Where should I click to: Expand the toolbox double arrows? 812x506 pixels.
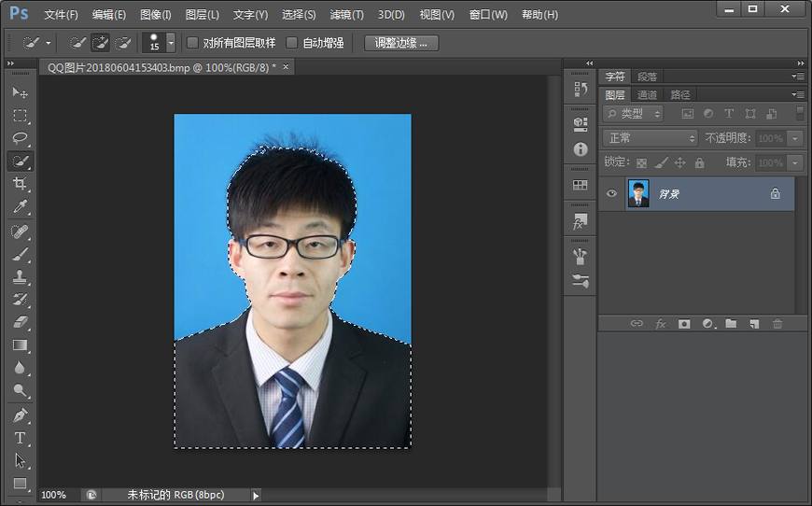[10, 63]
